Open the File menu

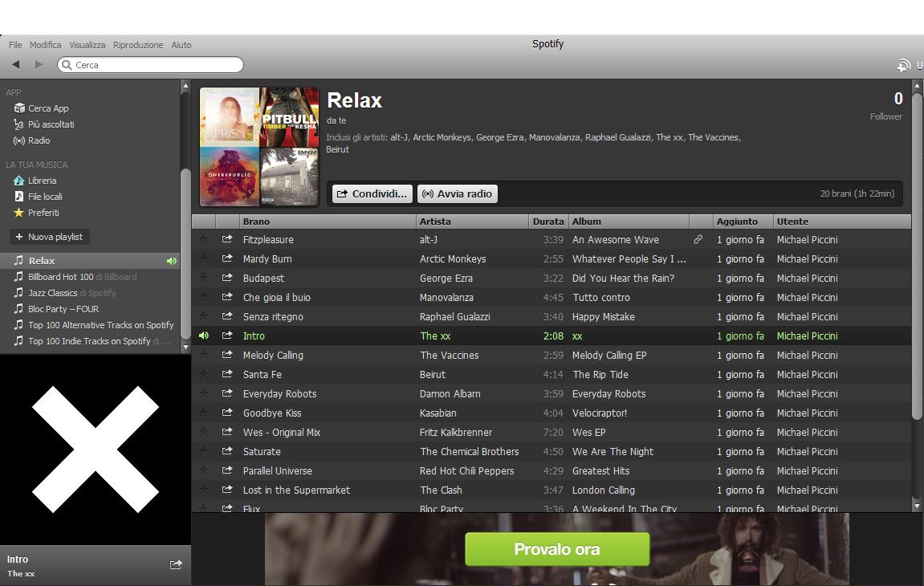pos(15,45)
